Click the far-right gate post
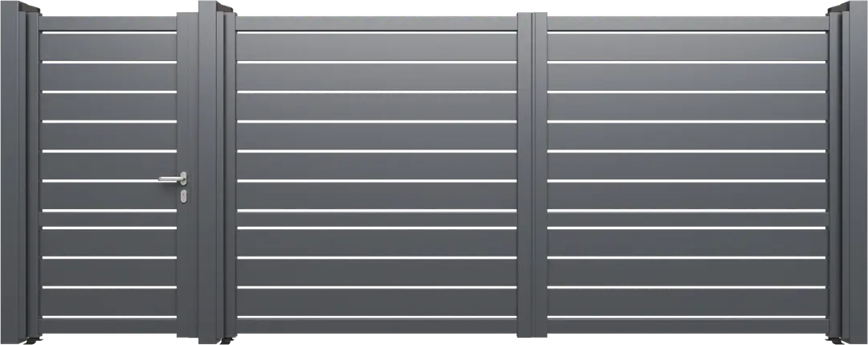Screen dimensions: 868x345 (852, 173)
